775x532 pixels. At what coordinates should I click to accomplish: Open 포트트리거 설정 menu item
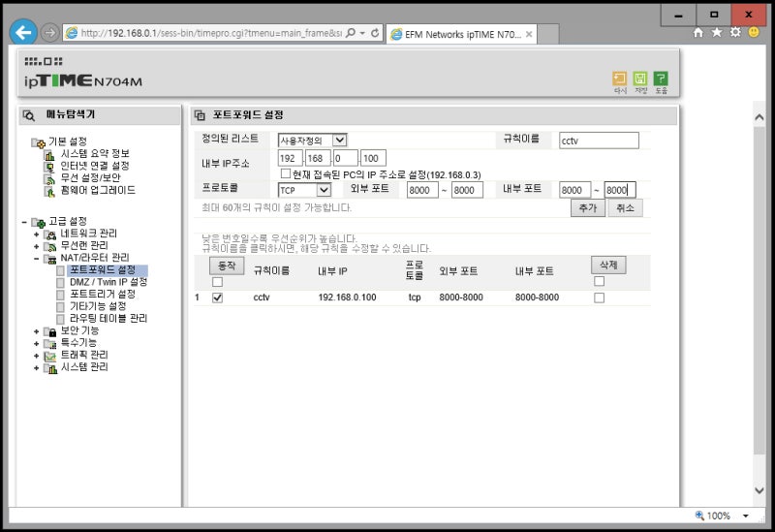click(x=103, y=294)
